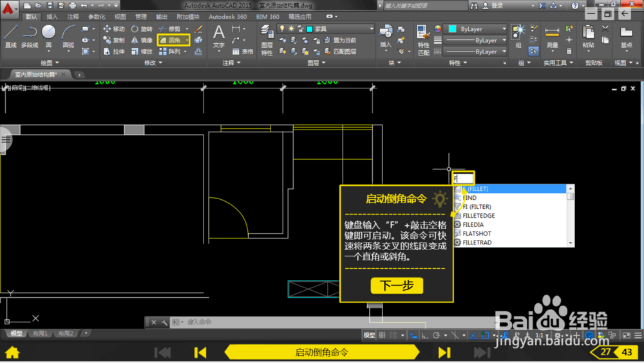Click the 基点 (Base point) view icon

tap(626, 36)
